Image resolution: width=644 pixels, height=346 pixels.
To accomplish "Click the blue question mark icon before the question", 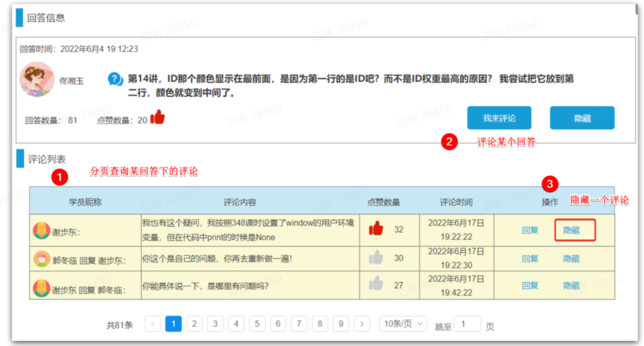I will (115, 79).
